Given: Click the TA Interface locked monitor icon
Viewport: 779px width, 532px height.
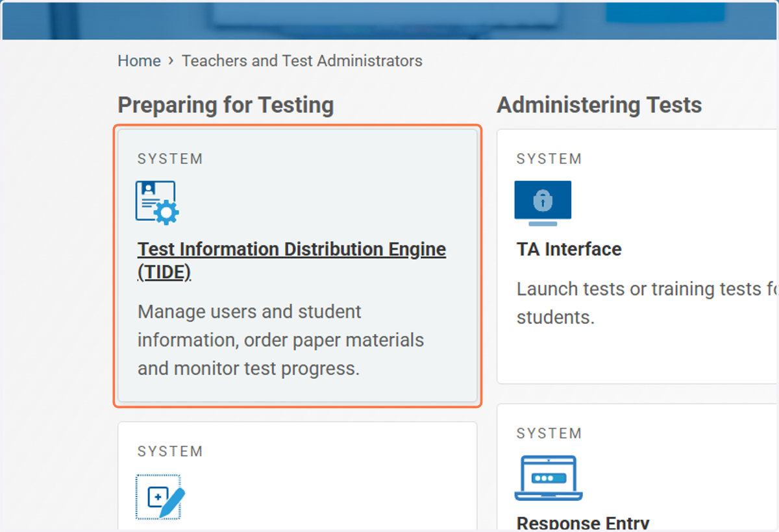Looking at the screenshot, I should [543, 203].
